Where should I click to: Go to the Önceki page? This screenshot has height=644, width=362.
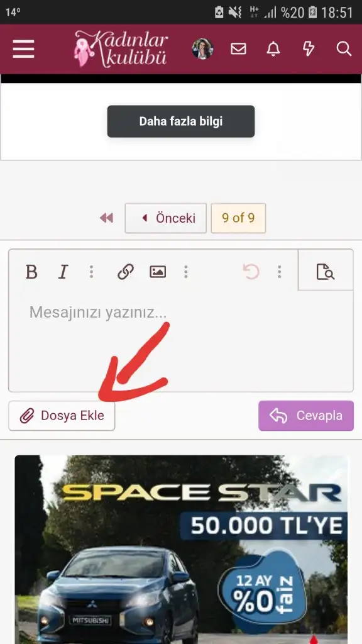[x=166, y=218]
